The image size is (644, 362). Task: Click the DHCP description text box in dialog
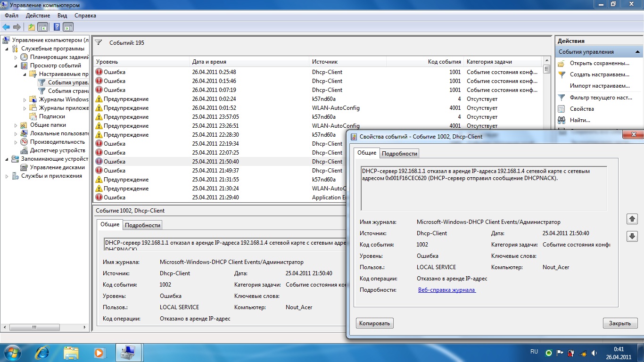click(x=484, y=188)
